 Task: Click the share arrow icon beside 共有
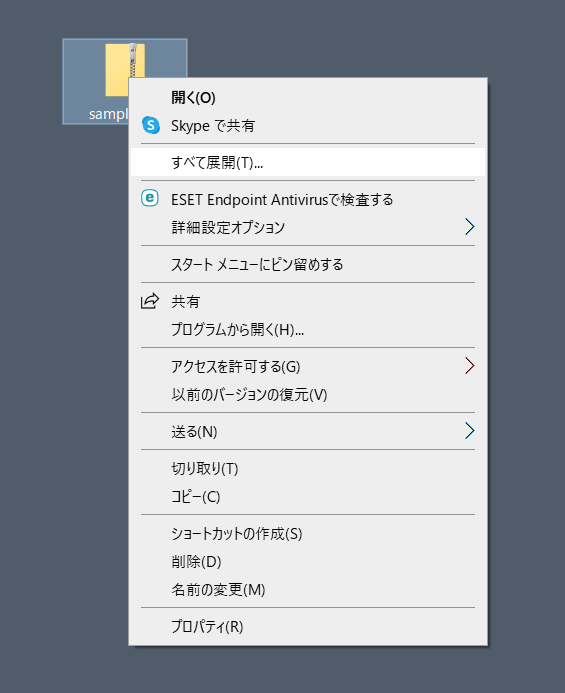(x=150, y=301)
